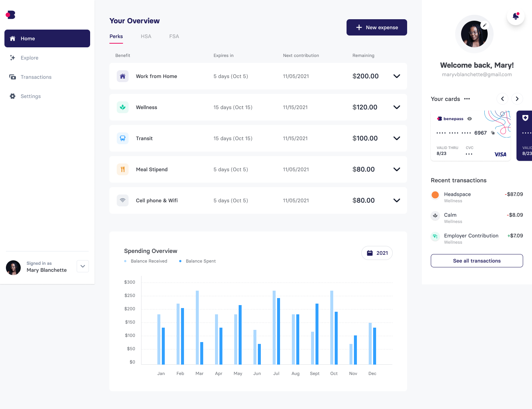
Task: Click the Cell phone & Wifi icon
Action: 123,200
